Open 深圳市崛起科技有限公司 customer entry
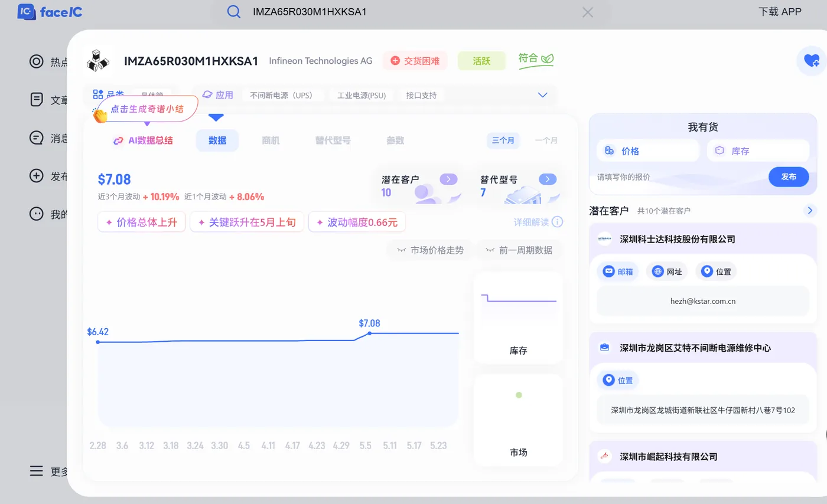This screenshot has width=827, height=504. [669, 457]
